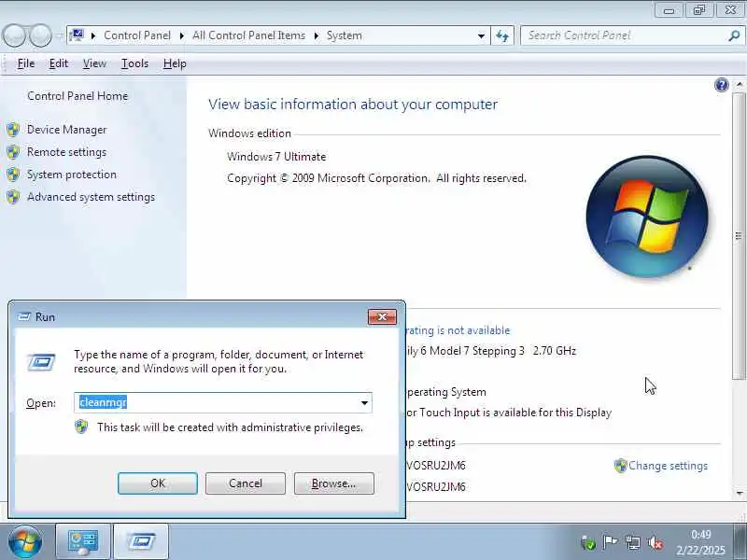
Task: Expand arrow after Control Panel breadcrumb
Action: click(x=181, y=35)
